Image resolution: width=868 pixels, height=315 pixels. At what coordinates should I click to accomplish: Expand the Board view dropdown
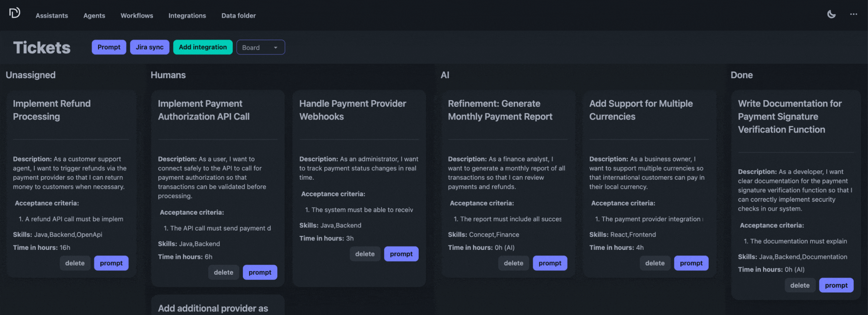point(260,48)
